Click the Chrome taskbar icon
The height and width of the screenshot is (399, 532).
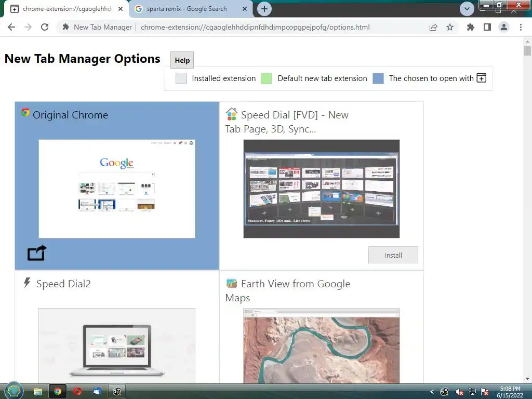[58, 392]
